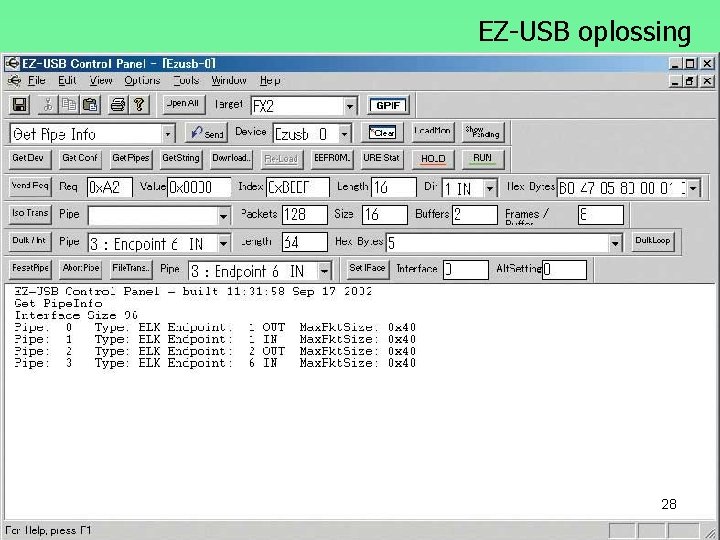Expand the Target FX2 dropdown
Image resolution: width=720 pixels, height=540 pixels.
tap(349, 107)
